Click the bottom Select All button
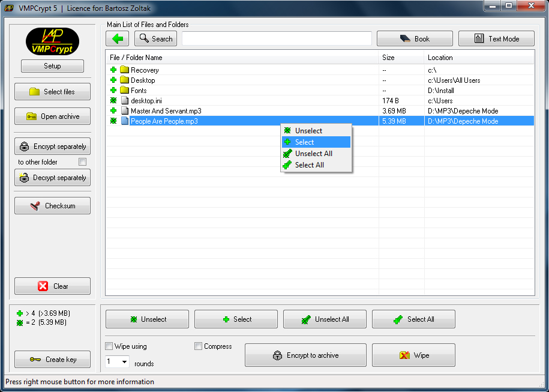Image resolution: width=549 pixels, height=392 pixels. click(x=414, y=319)
